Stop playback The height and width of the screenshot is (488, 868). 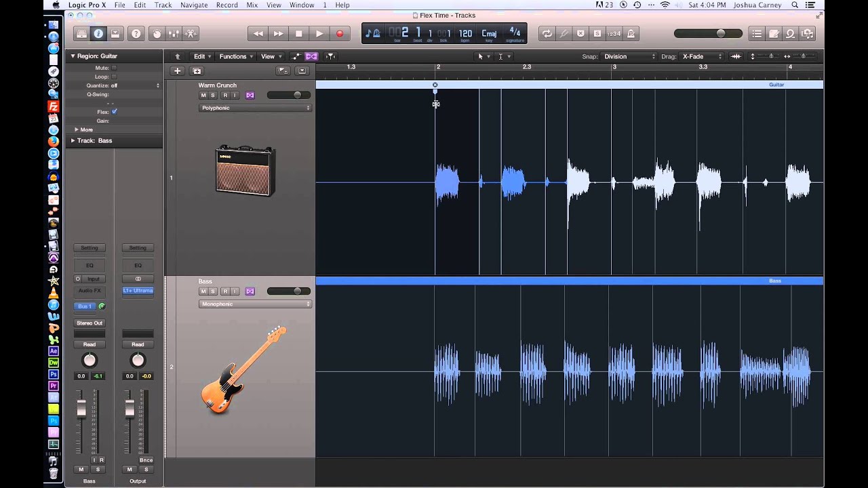pyautogui.click(x=298, y=33)
